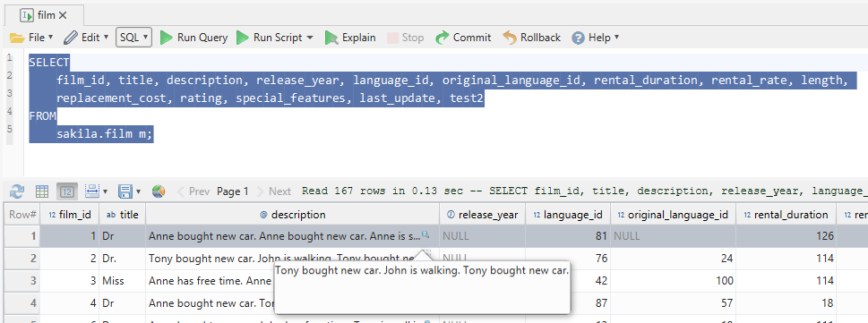The image size is (868, 323).
Task: Select row number 3 header
Action: coord(22,281)
